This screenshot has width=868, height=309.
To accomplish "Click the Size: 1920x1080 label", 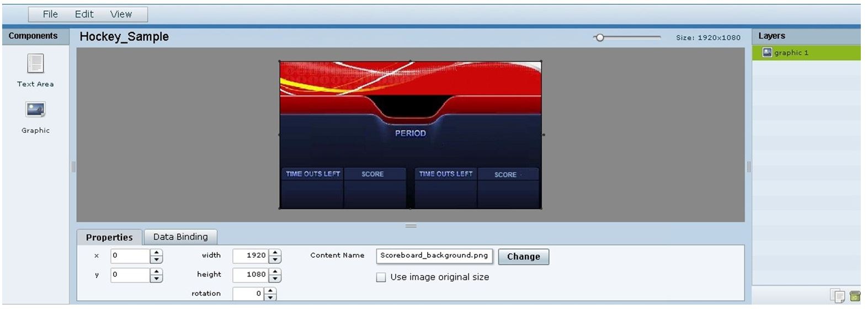I will click(x=708, y=38).
